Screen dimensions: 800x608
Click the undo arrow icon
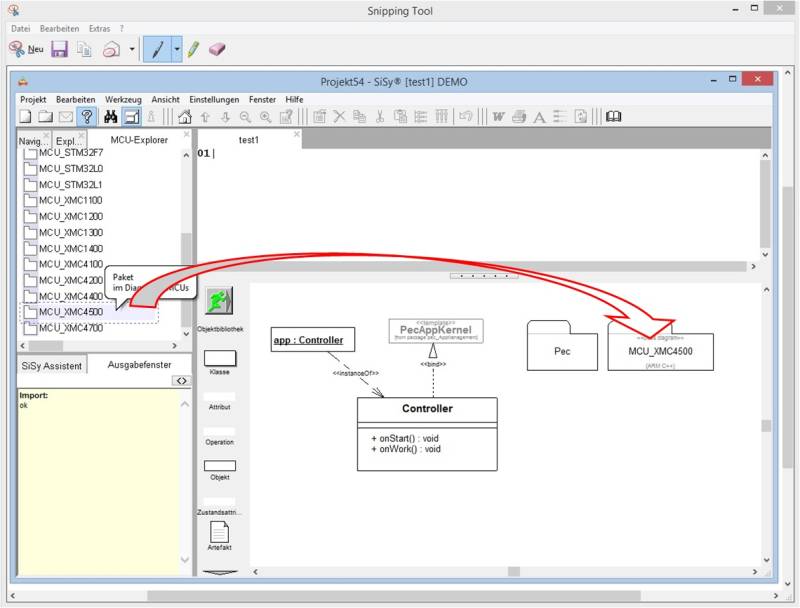(465, 116)
